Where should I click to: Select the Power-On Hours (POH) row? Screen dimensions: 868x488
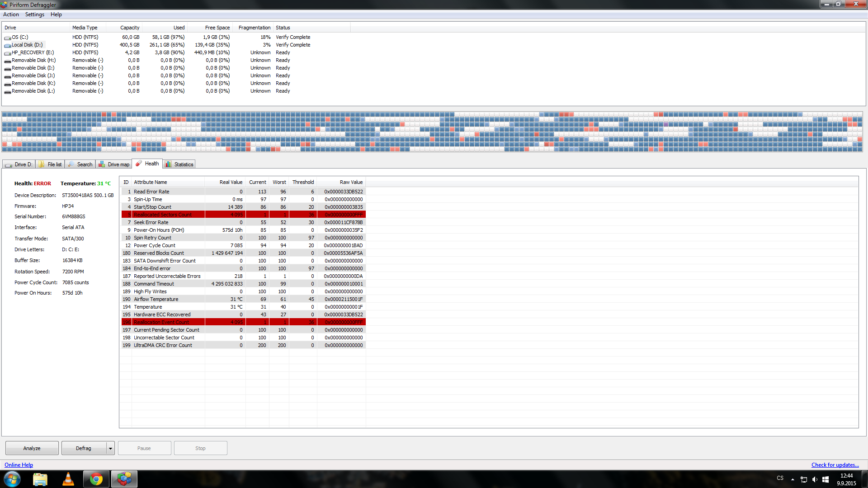pyautogui.click(x=243, y=230)
